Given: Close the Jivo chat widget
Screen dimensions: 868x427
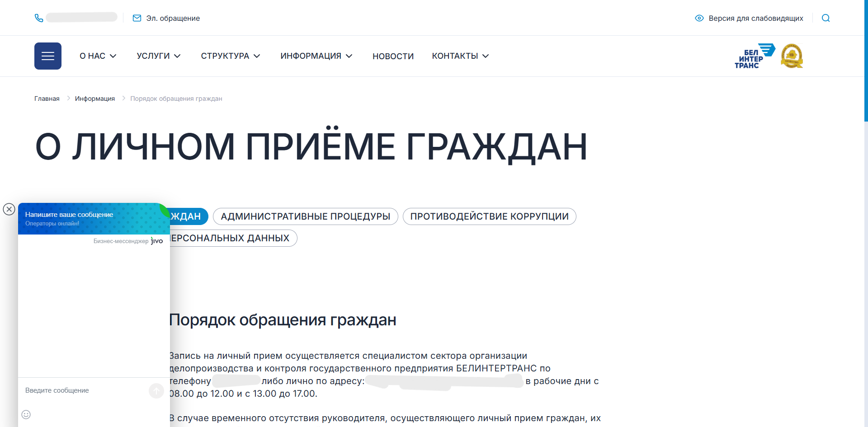Looking at the screenshot, I should pyautogui.click(x=9, y=209).
